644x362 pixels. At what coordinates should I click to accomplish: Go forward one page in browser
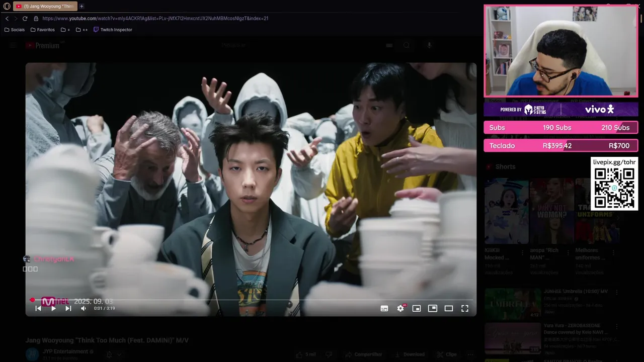click(x=16, y=18)
